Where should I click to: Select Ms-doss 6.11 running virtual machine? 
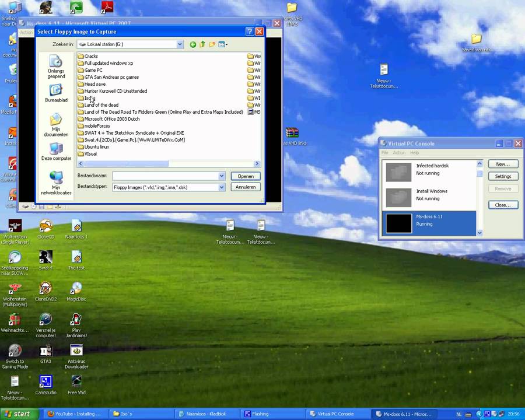[x=429, y=223]
